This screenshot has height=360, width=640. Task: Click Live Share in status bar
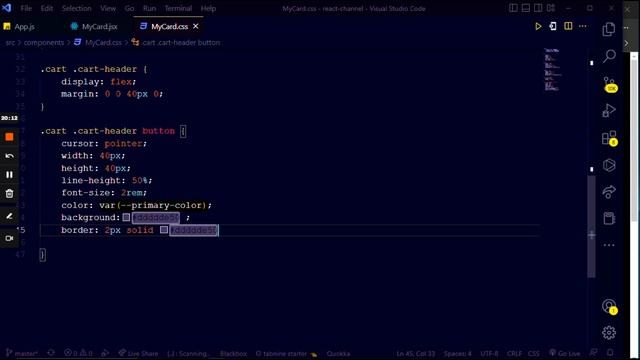[x=138, y=353]
